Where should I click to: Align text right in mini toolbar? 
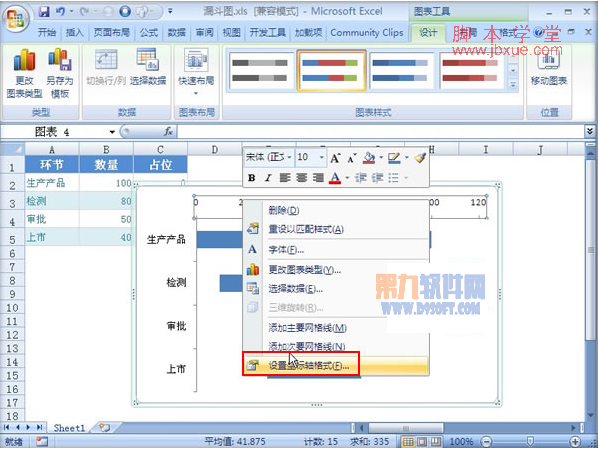point(318,178)
